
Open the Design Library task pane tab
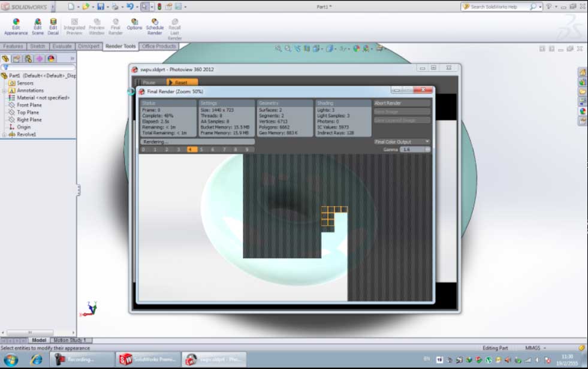pyautogui.click(x=583, y=82)
